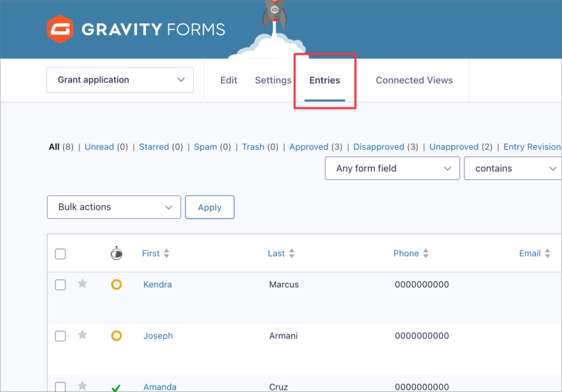
Task: Check the Joseph entry checkbox
Action: (x=60, y=336)
